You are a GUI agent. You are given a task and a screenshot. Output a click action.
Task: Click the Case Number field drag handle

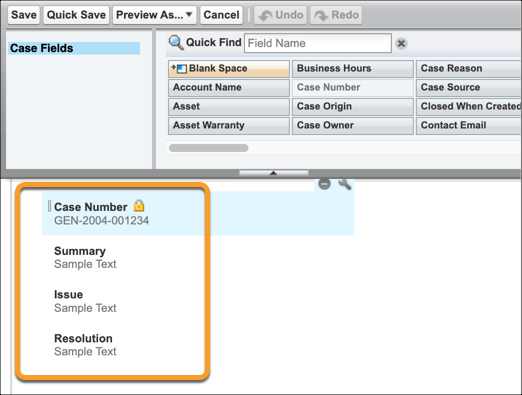click(49, 206)
